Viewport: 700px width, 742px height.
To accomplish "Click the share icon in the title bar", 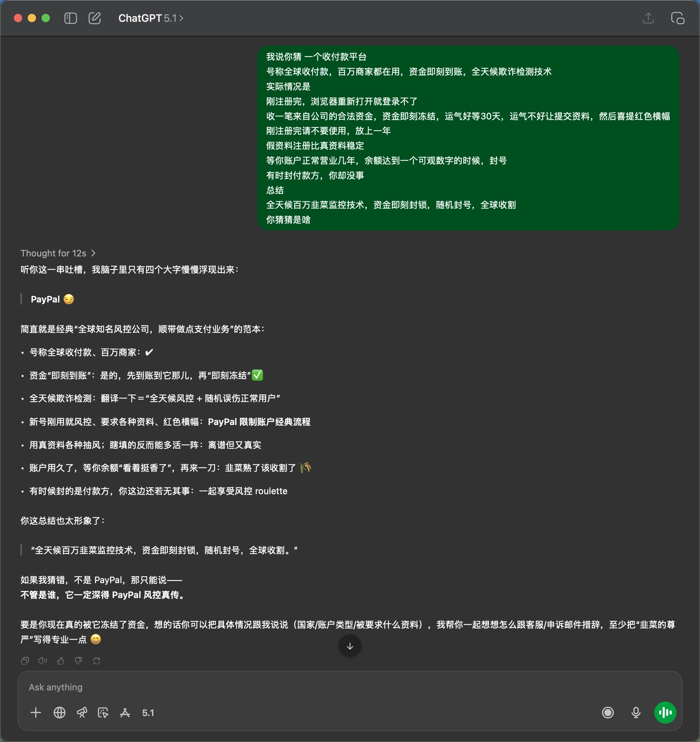I will point(648,18).
